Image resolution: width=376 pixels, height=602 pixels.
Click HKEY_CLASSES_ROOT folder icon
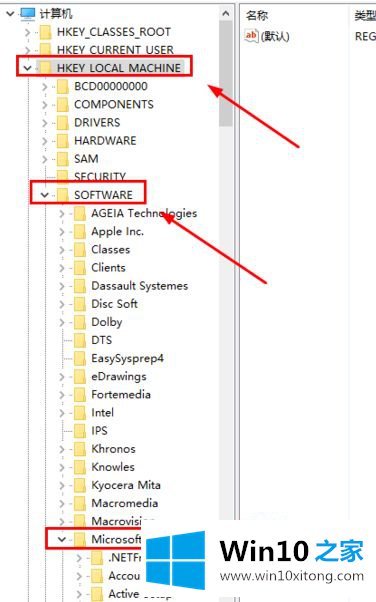point(46,32)
